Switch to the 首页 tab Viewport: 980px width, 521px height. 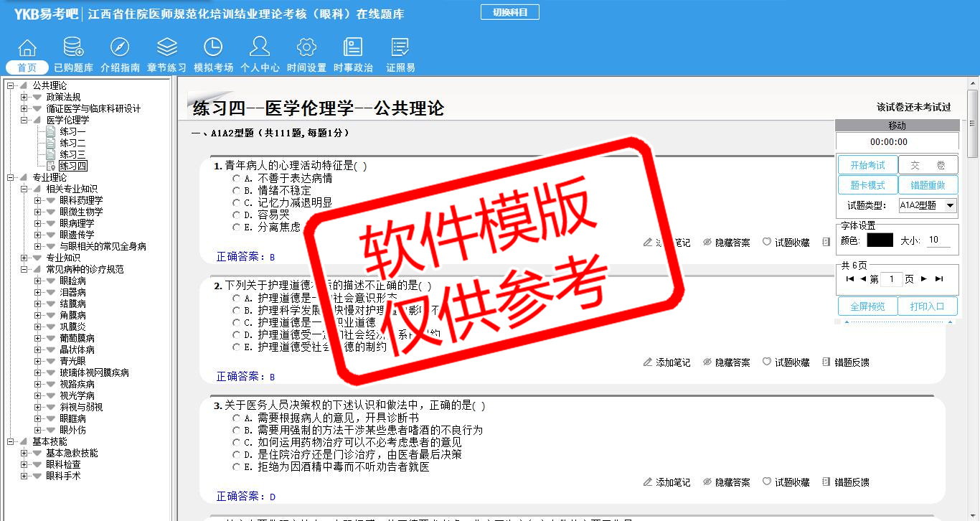pos(27,67)
